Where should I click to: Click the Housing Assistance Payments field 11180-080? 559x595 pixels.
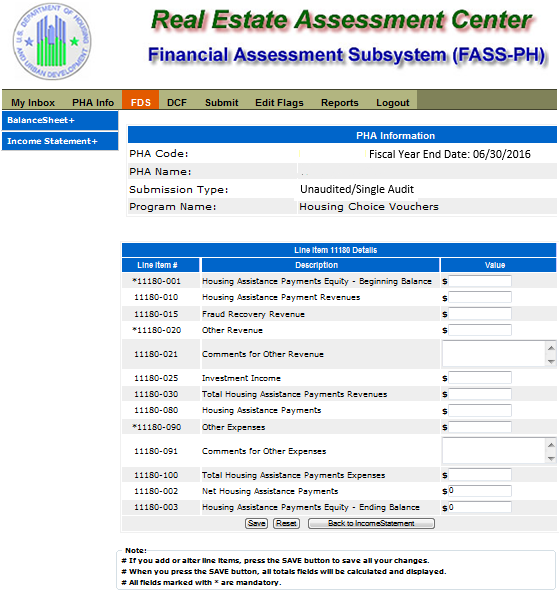click(480, 410)
